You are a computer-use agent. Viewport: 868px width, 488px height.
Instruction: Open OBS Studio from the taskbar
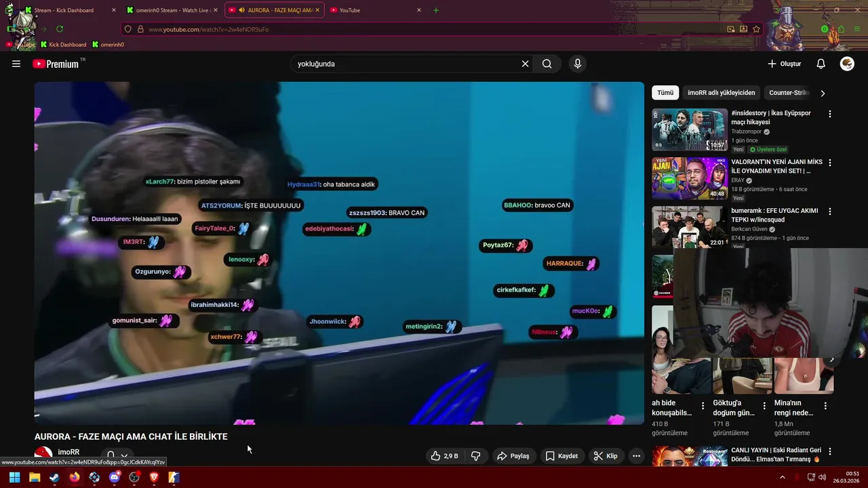[134, 477]
